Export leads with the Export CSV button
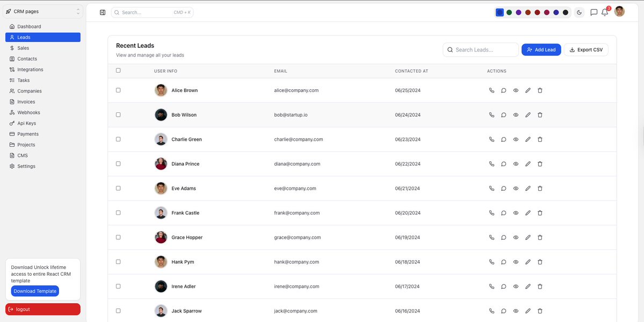 (x=585, y=49)
